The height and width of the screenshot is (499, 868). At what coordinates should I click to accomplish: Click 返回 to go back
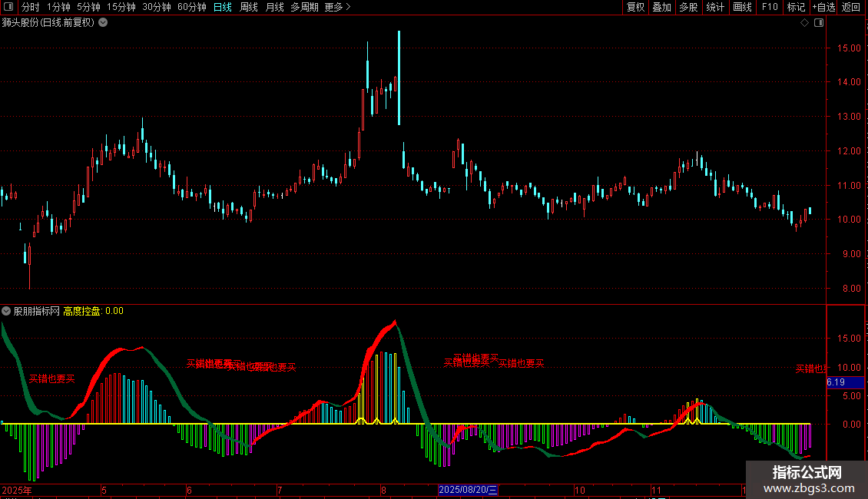point(851,7)
